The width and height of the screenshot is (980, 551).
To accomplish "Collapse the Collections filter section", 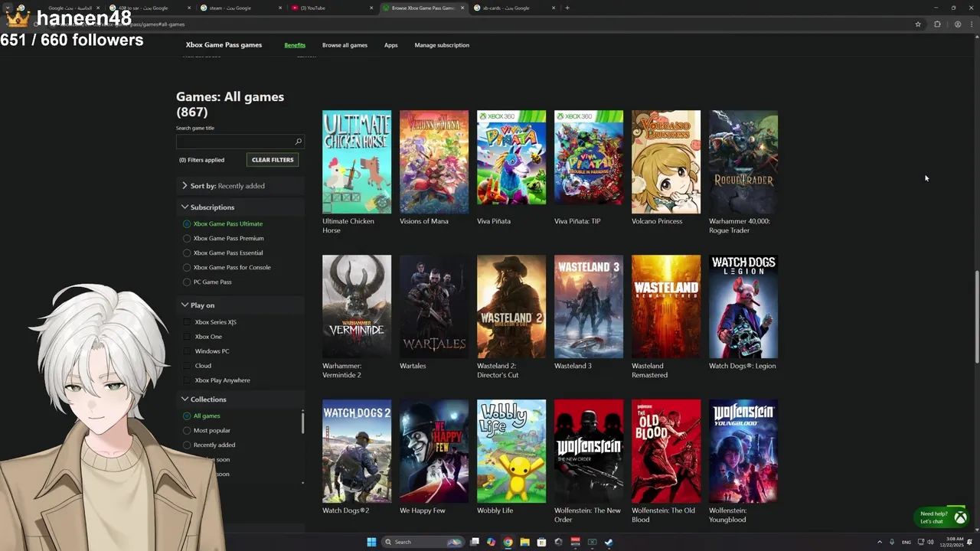I will (x=240, y=399).
